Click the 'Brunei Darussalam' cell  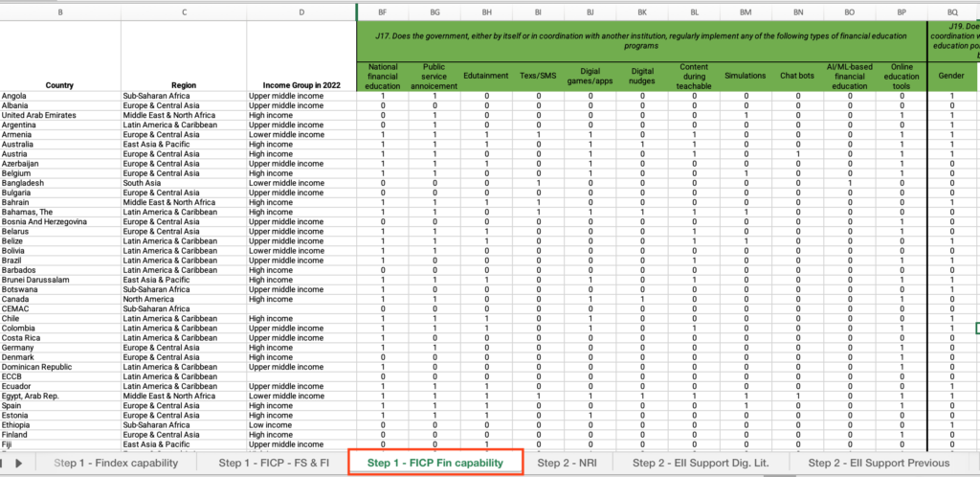point(60,280)
